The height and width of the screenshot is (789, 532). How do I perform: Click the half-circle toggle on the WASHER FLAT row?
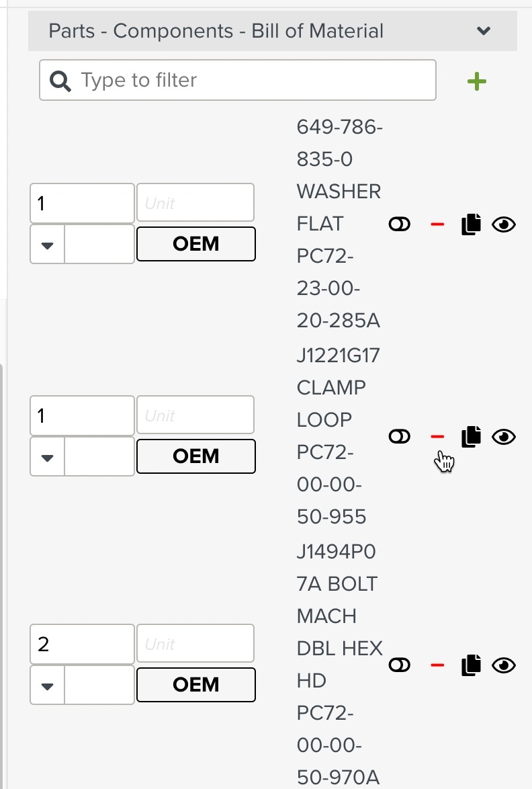coord(400,224)
